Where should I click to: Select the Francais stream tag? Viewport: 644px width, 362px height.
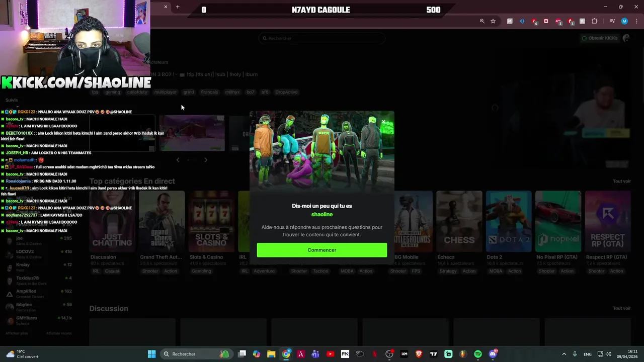point(209,92)
